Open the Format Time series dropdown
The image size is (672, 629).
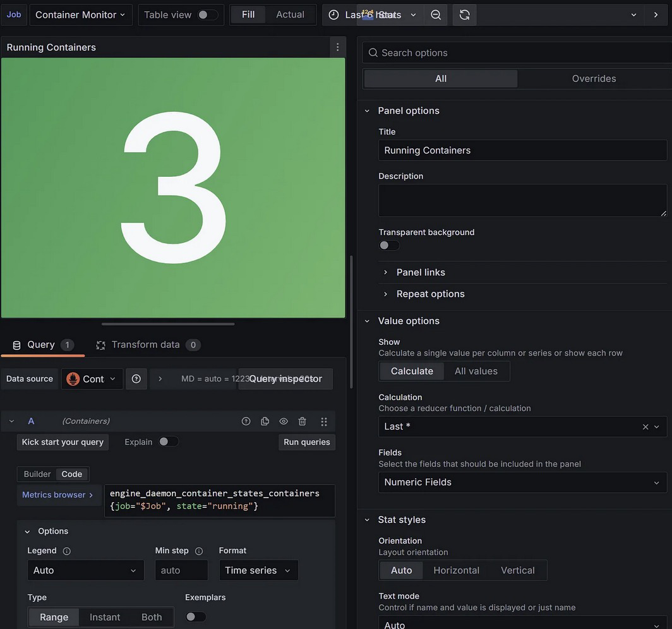coord(258,570)
